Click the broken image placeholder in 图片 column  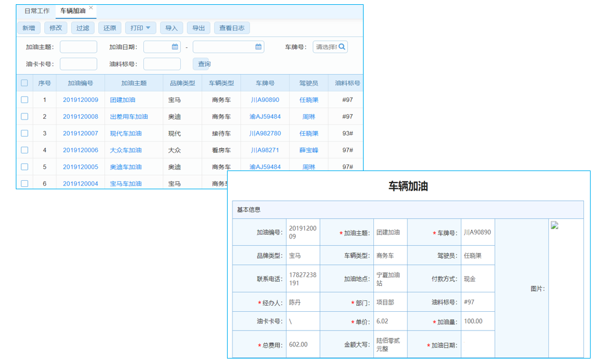(554, 224)
